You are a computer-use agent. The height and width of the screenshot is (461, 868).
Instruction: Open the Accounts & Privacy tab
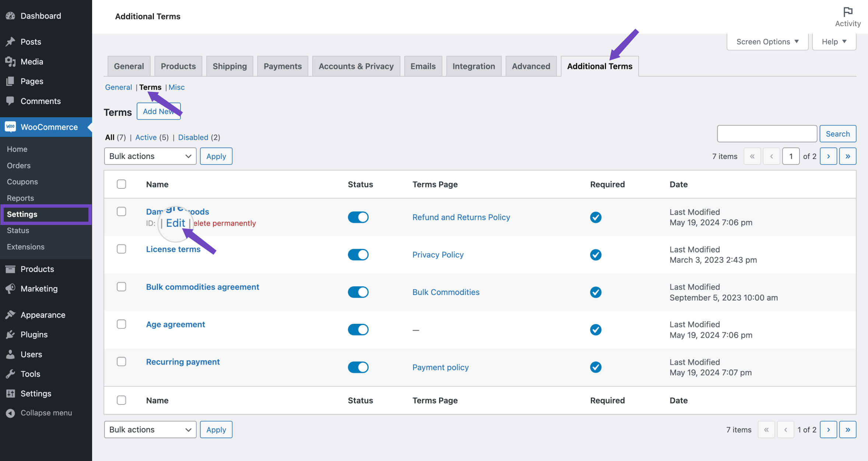356,66
